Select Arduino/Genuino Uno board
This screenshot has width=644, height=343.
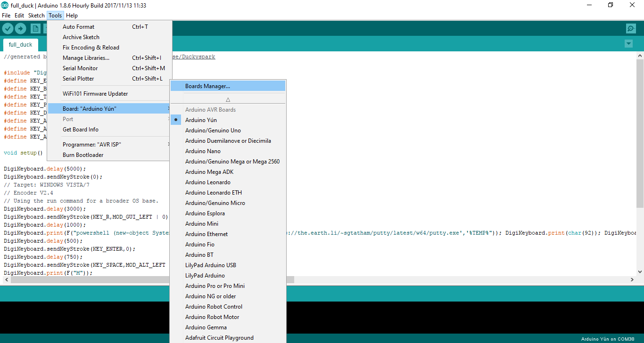(228, 131)
